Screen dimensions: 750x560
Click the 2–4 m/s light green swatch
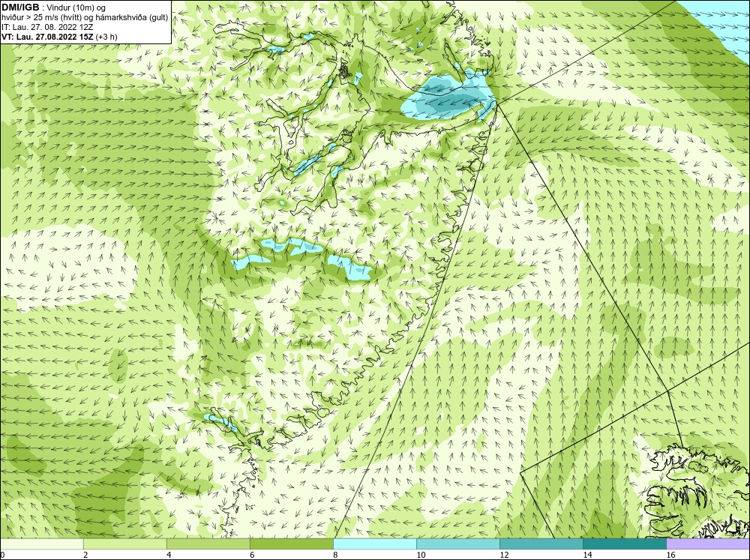tap(124, 544)
